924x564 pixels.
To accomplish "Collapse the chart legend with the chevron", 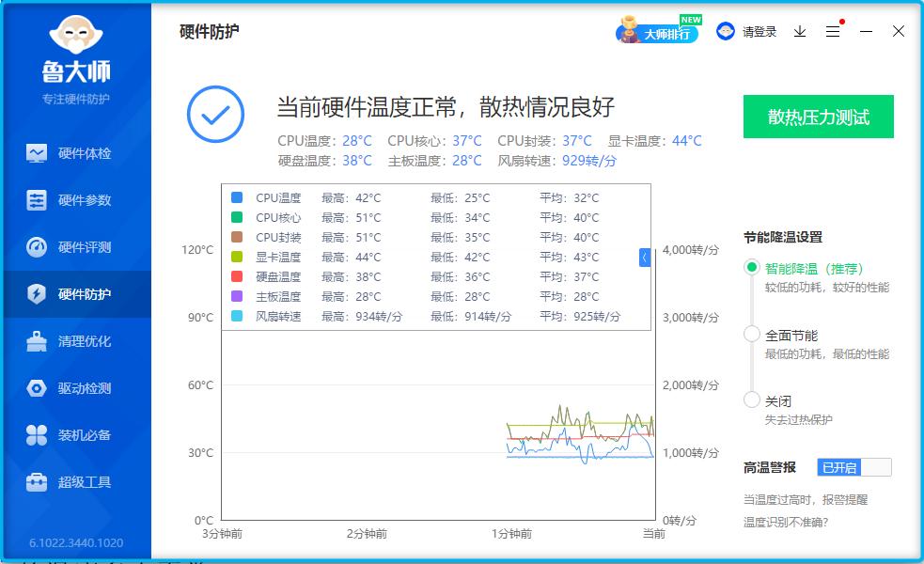I will pyautogui.click(x=645, y=257).
